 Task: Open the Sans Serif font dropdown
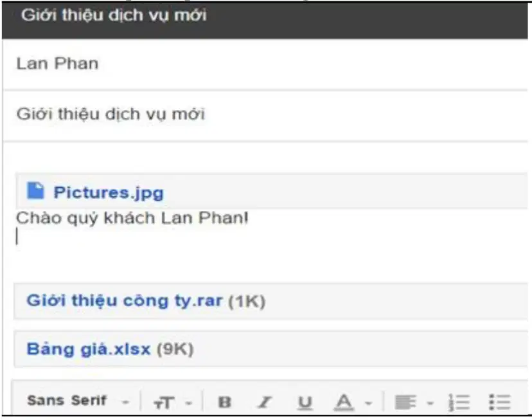tap(78, 401)
